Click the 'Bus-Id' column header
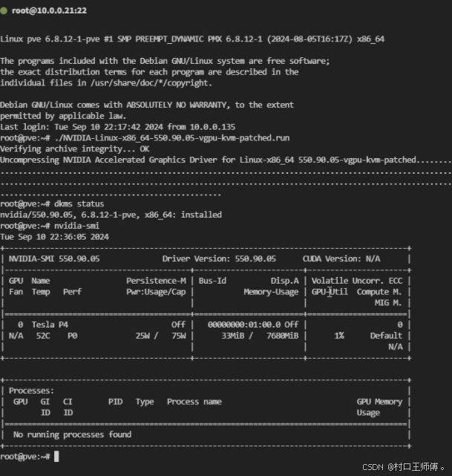The height and width of the screenshot is (476, 452). [213, 281]
